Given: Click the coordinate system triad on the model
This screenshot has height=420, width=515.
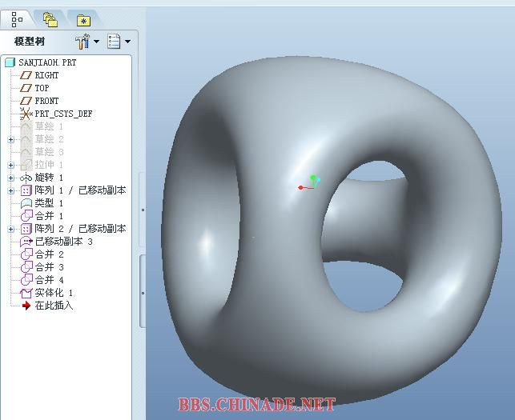Looking at the screenshot, I should [x=309, y=183].
